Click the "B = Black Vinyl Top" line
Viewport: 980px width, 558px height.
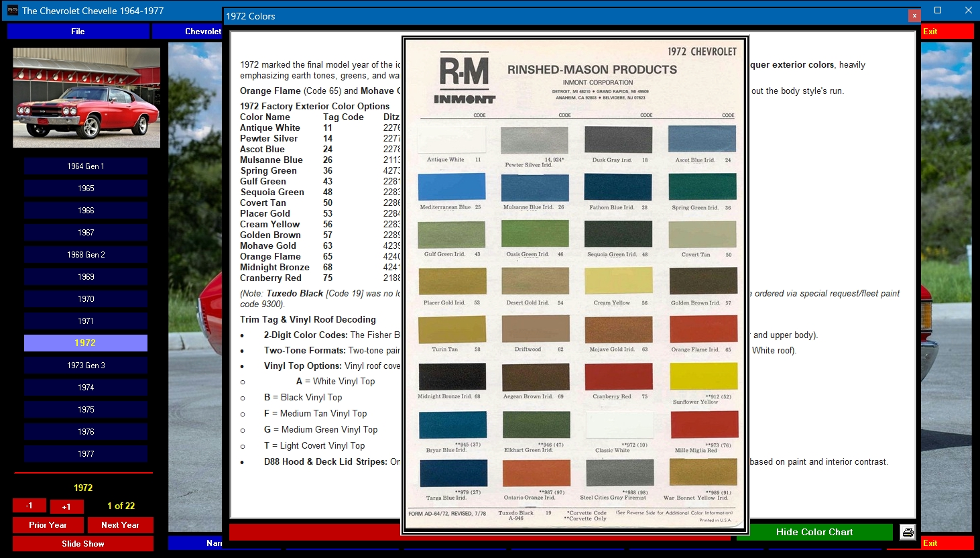tap(303, 398)
